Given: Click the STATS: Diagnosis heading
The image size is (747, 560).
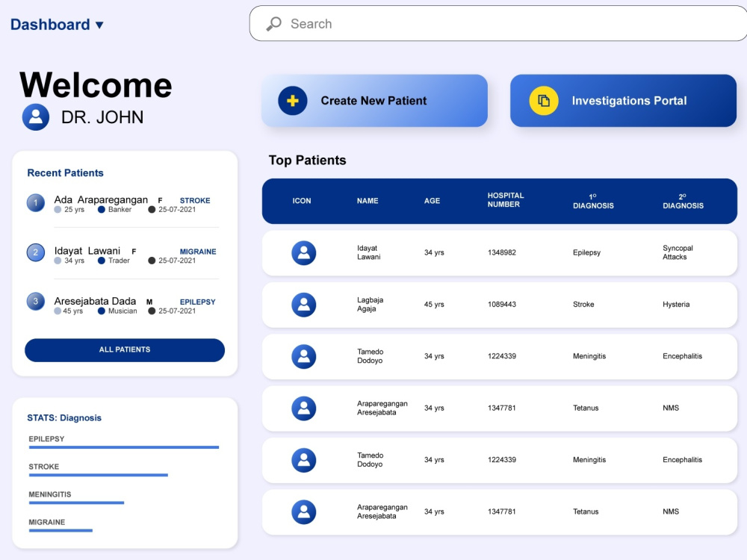Looking at the screenshot, I should click(x=64, y=418).
